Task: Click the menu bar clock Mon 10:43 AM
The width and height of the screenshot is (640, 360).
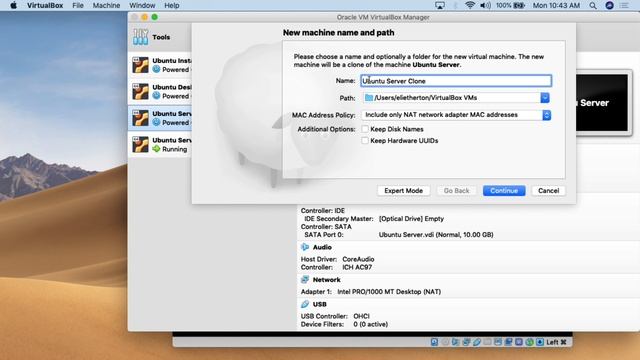Action: 556,5
